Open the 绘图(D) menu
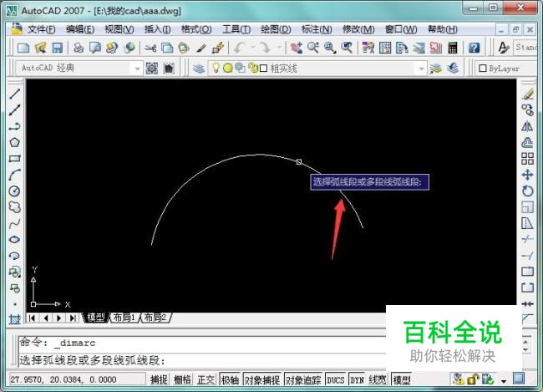 [x=276, y=29]
